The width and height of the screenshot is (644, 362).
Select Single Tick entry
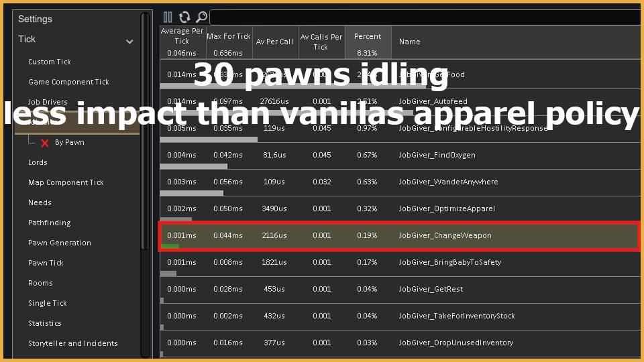click(x=47, y=303)
